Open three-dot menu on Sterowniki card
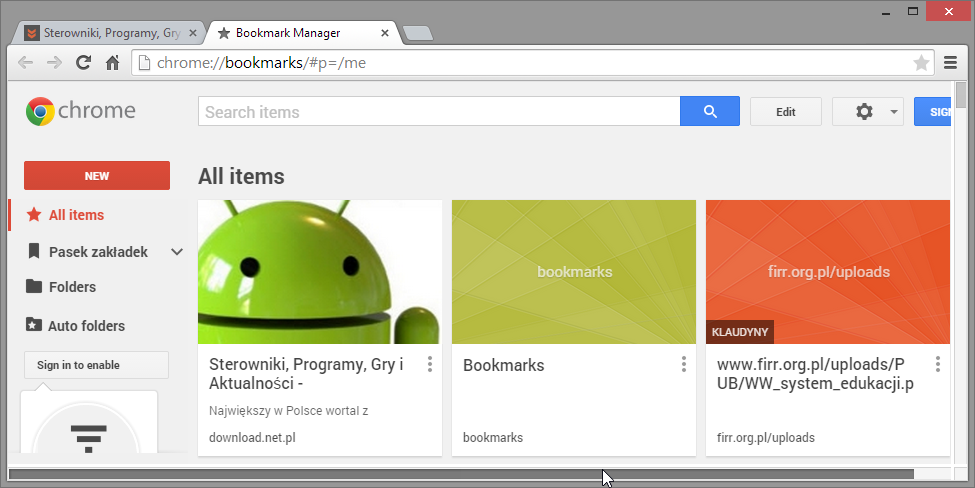This screenshot has width=975, height=488. [x=430, y=364]
